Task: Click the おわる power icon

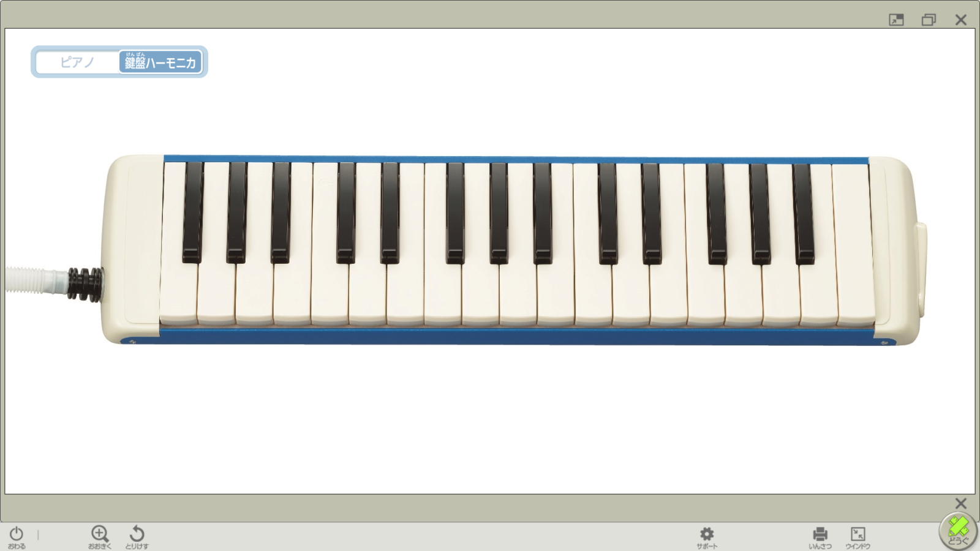Action: coord(17,537)
